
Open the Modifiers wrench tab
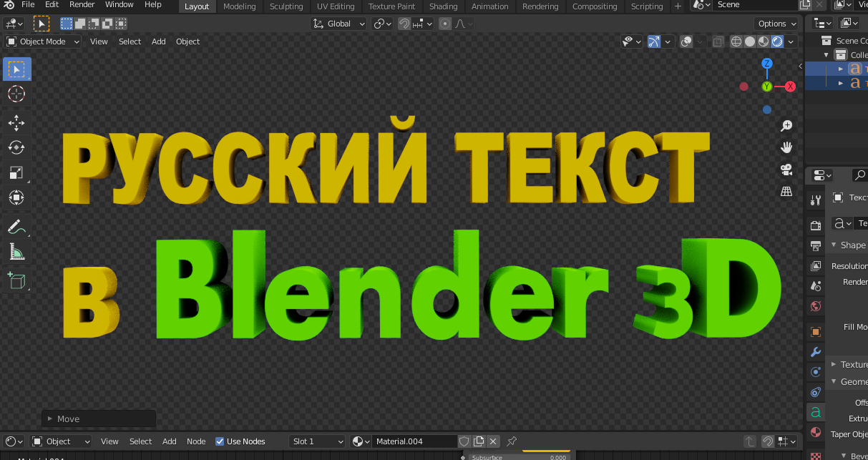click(815, 352)
